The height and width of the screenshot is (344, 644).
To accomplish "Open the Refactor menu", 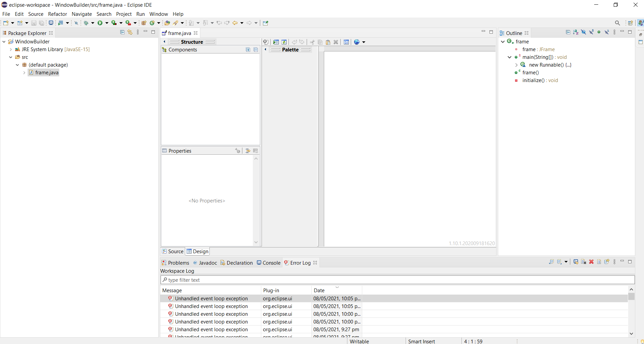I will pyautogui.click(x=58, y=14).
